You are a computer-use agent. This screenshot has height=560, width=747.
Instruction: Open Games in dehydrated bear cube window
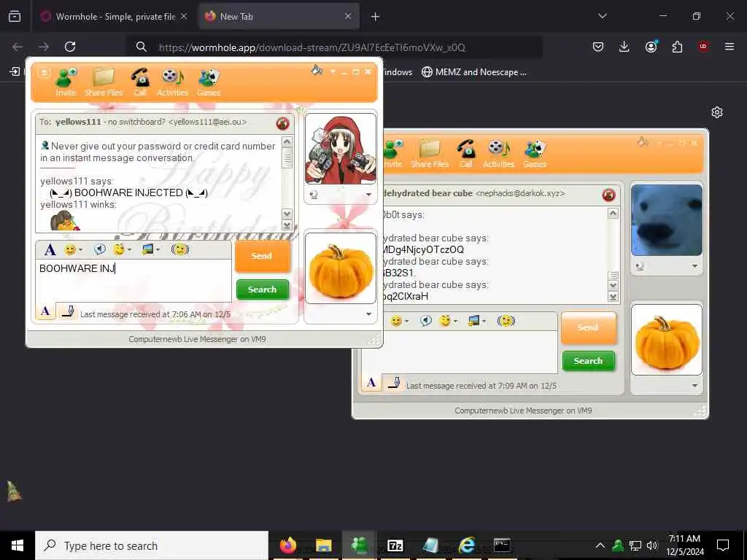click(x=535, y=153)
